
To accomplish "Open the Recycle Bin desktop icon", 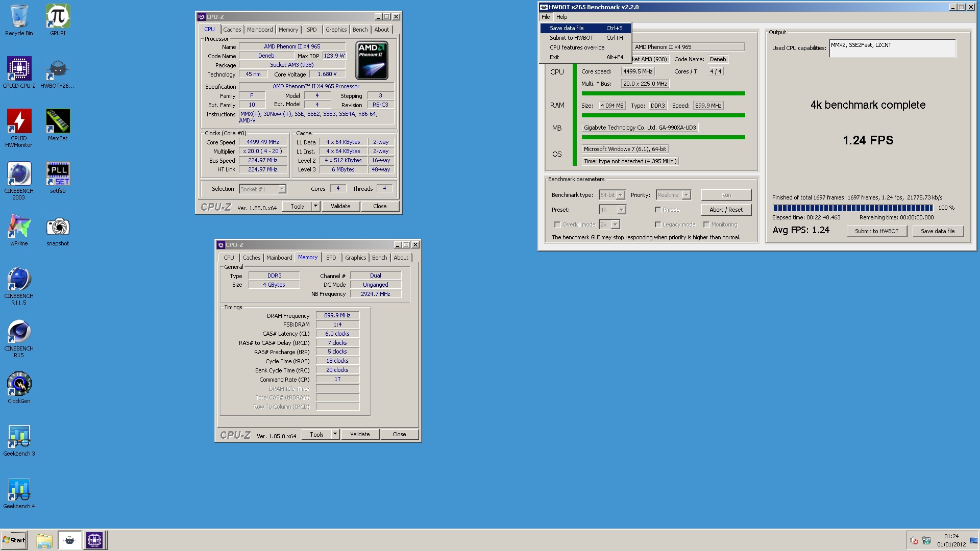I will [x=19, y=20].
